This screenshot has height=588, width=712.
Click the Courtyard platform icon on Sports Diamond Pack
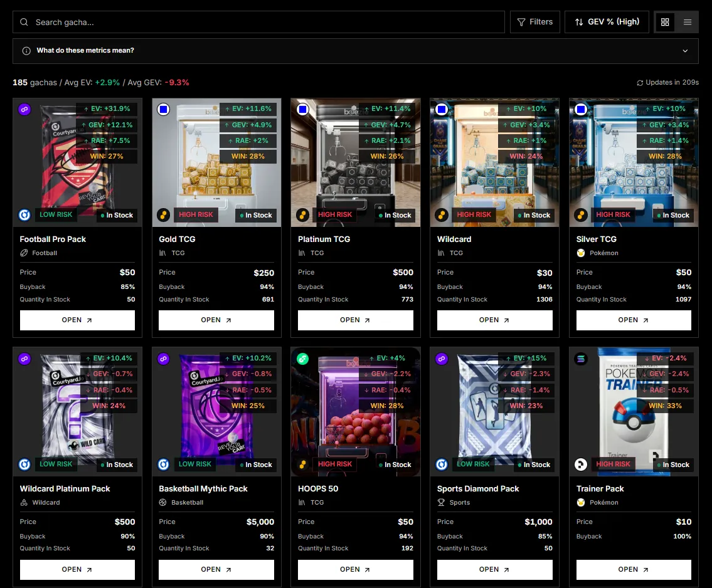(x=442, y=465)
